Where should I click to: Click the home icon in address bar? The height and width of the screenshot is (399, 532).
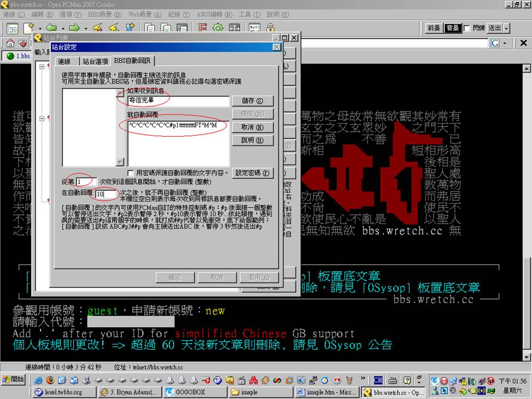10,43
